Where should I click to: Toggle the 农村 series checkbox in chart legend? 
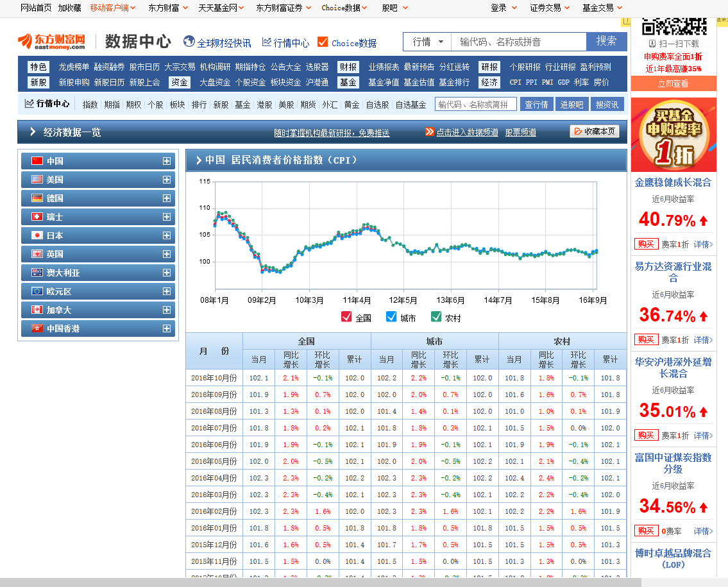436,317
